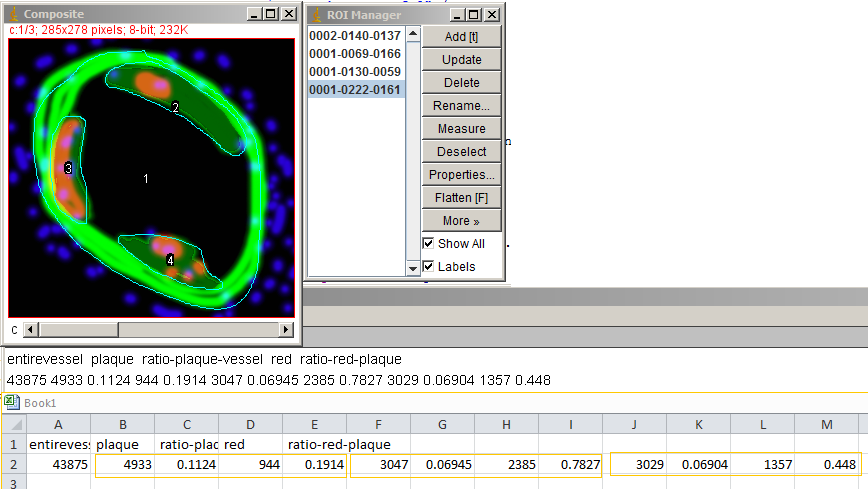Select ROI 0002-0140-0137 in the list
The width and height of the screenshot is (868, 489).
coord(354,36)
